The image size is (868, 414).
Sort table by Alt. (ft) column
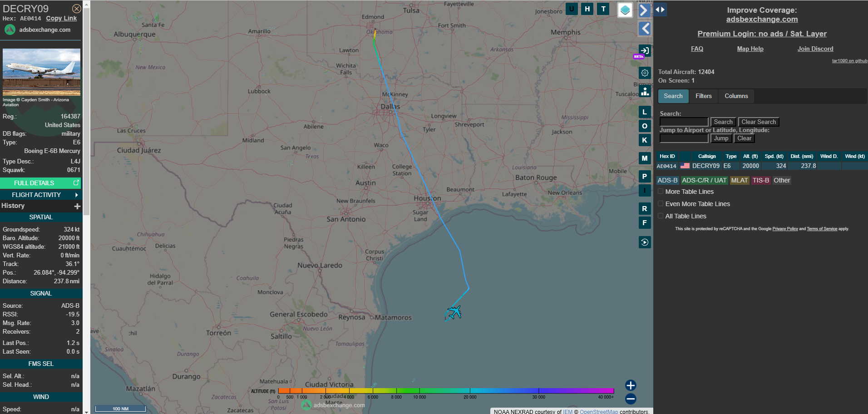point(750,156)
